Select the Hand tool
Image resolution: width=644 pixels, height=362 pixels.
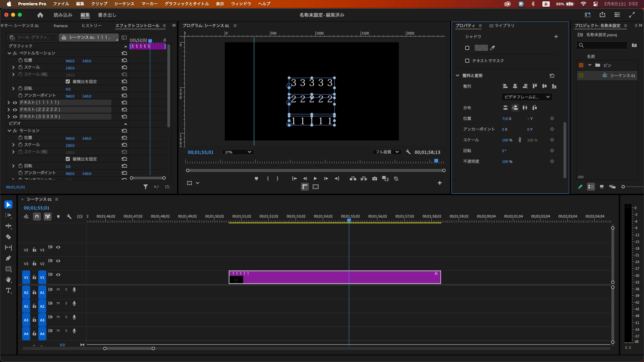[8, 280]
